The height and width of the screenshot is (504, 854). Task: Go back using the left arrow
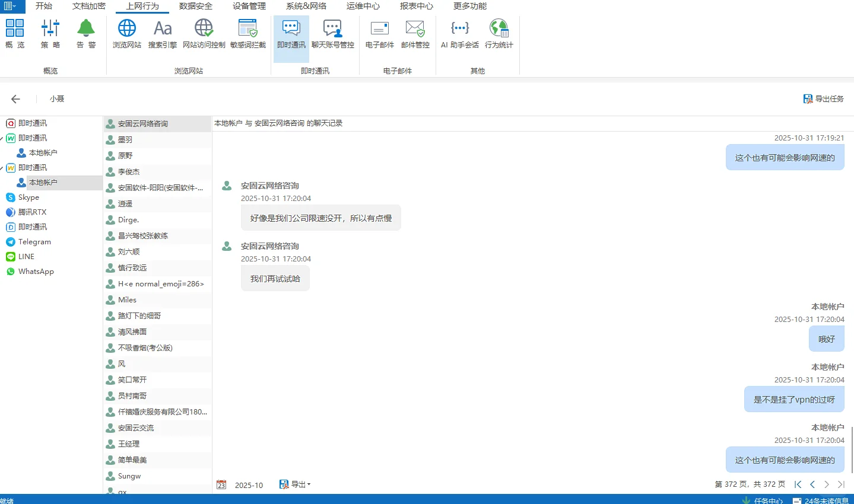coord(15,99)
